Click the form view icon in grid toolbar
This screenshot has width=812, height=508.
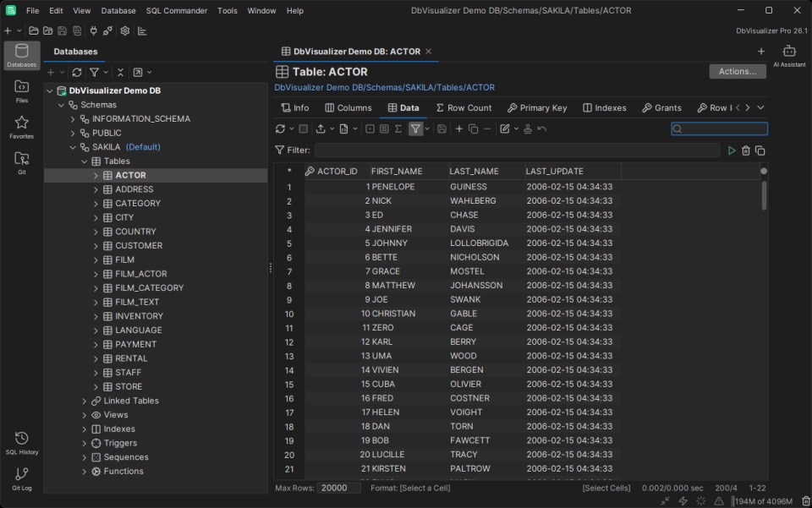370,128
